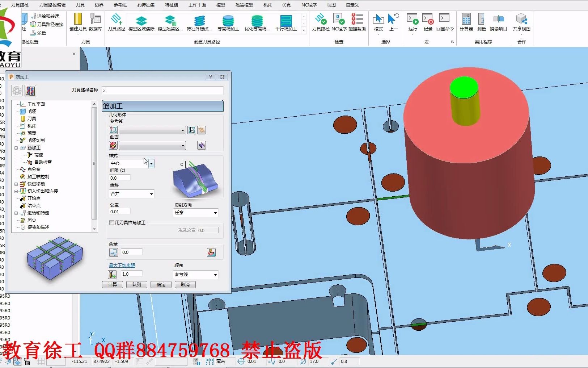Open the 曲面 dropdown list
Viewport: 588px width, 368px height.
[183, 146]
